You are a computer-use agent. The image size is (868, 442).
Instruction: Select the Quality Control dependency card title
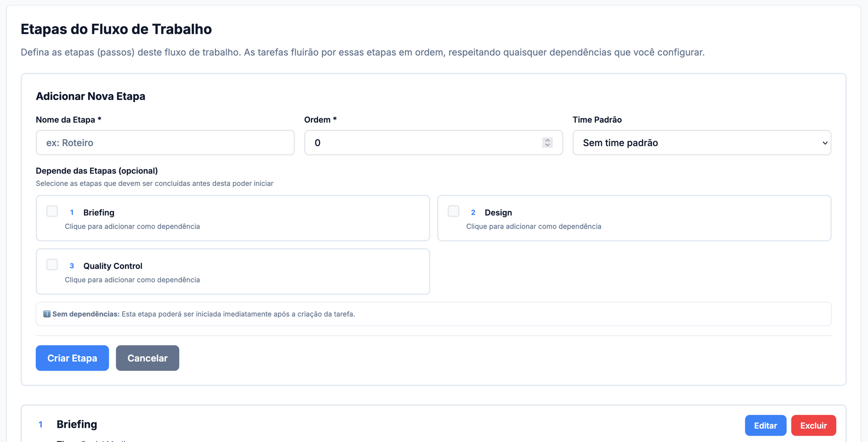click(113, 266)
